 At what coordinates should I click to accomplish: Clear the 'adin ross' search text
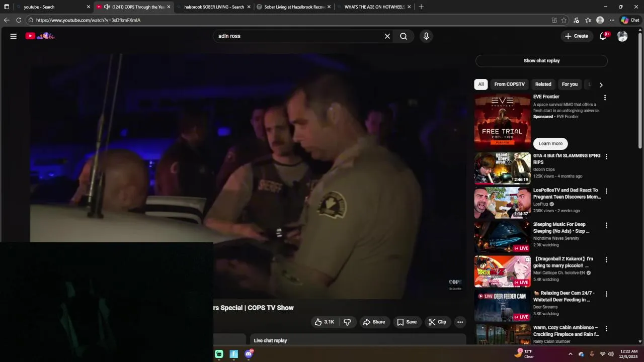pos(387,36)
